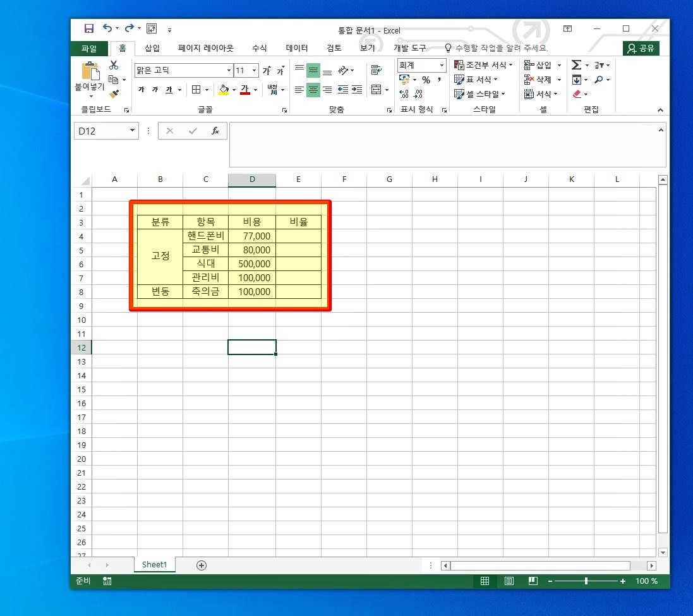Switch to the 페이지 레이아웃 tab
693x616 pixels.
pos(205,48)
